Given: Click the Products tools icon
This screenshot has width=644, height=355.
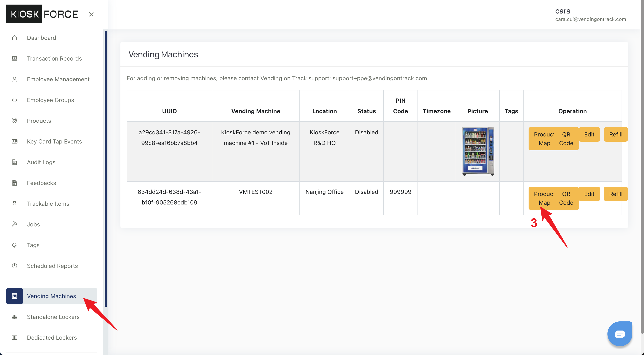Looking at the screenshot, I should (x=15, y=121).
